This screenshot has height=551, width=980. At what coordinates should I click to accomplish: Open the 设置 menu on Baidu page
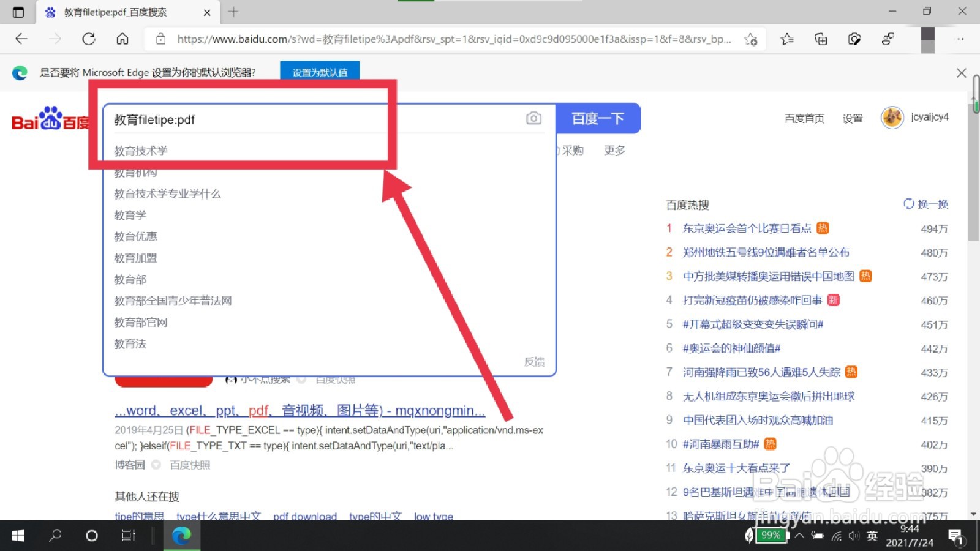click(853, 118)
